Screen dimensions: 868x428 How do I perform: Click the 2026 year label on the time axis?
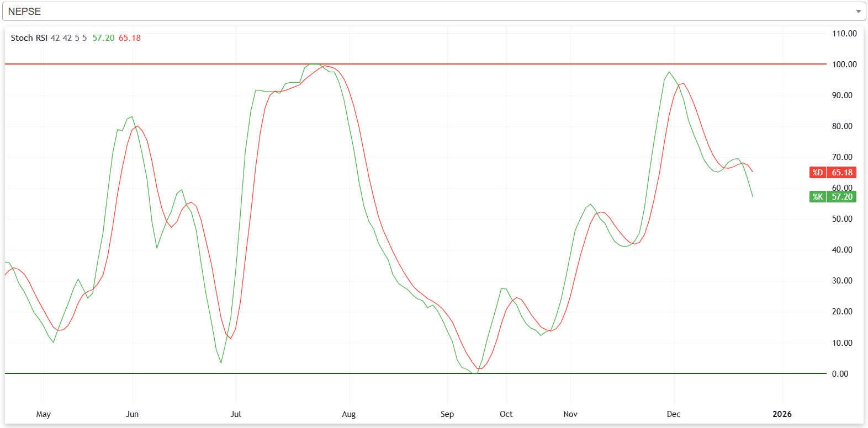pos(782,414)
